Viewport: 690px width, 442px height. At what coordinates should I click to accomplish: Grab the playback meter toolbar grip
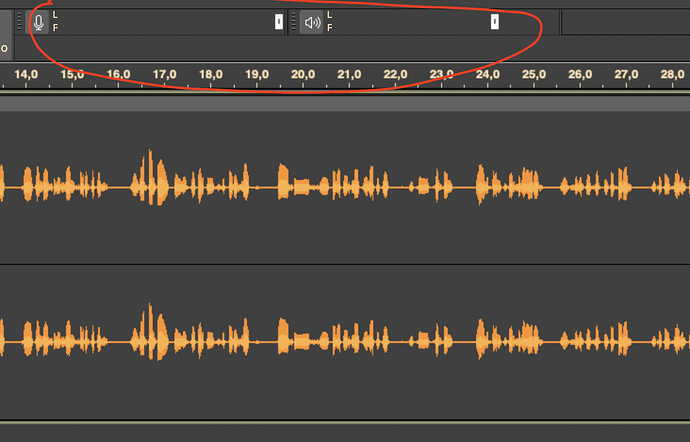[294, 22]
